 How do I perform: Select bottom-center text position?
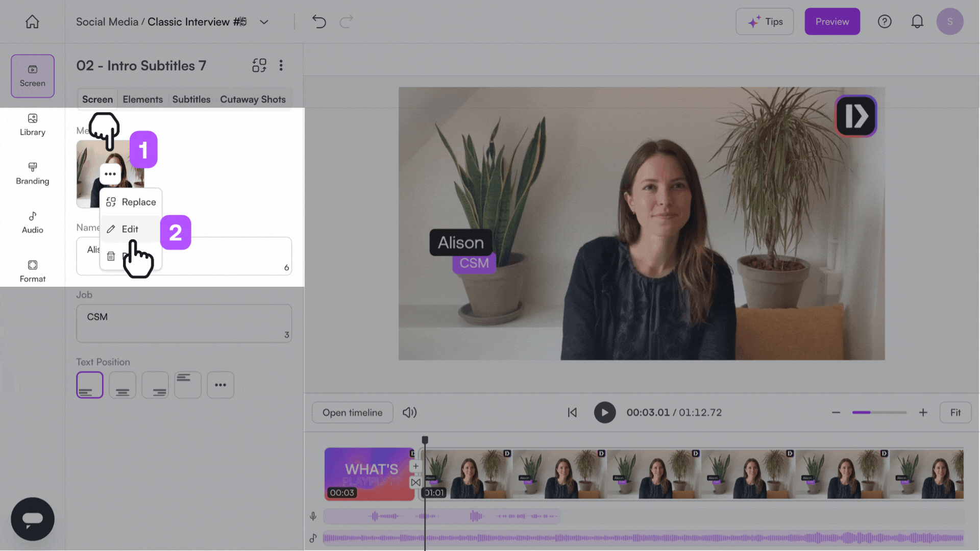122,385
